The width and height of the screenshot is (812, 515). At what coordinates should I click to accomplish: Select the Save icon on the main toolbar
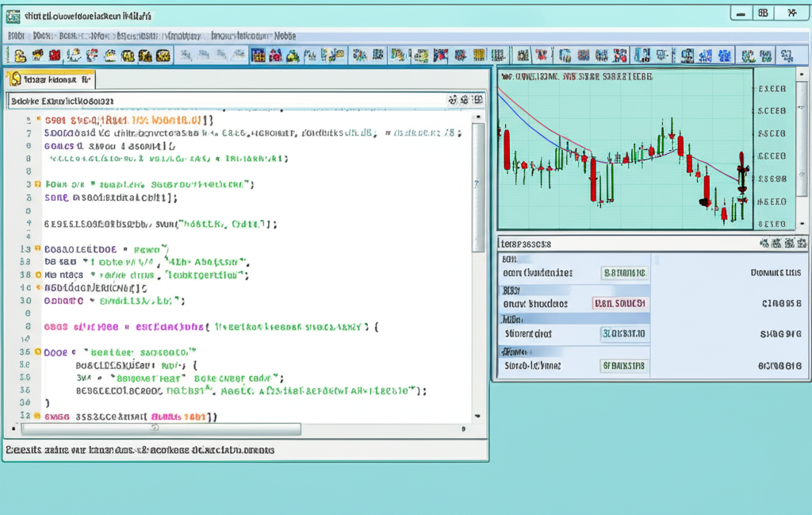56,54
